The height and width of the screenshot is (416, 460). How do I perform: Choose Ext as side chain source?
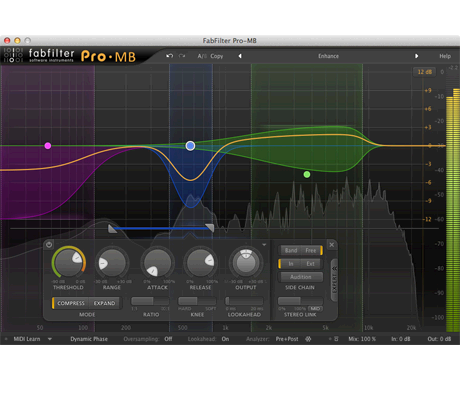coord(311,264)
